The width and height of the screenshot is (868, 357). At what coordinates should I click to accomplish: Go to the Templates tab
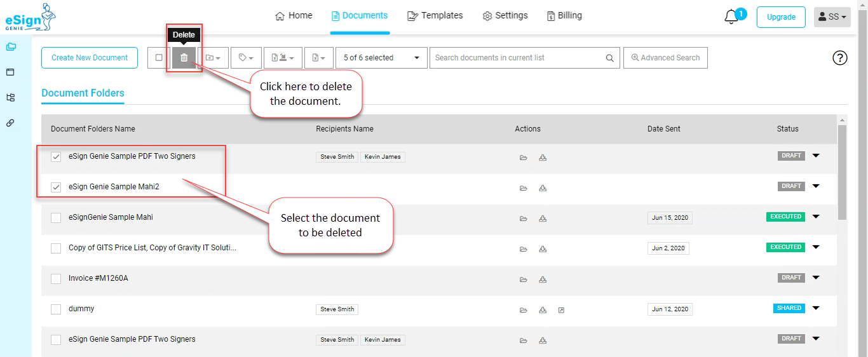(435, 15)
